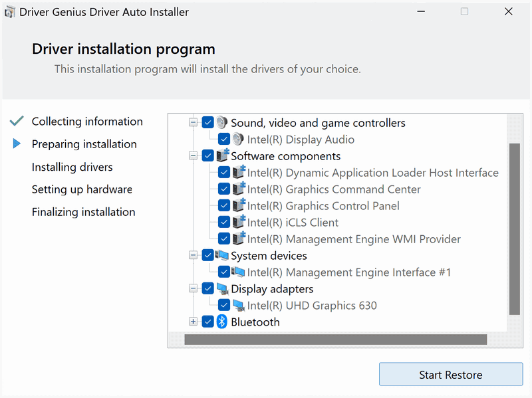The width and height of the screenshot is (532, 398).
Task: Toggle Management Engine Interface #1 checkbox
Action: (224, 272)
